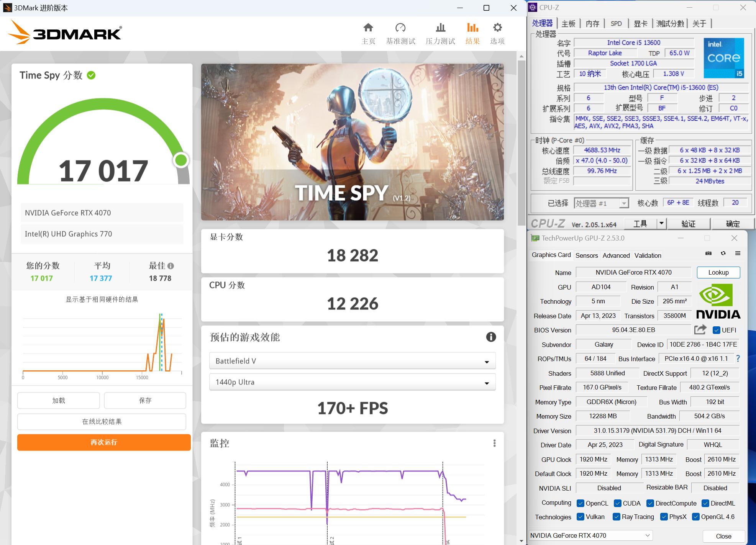The width and height of the screenshot is (756, 545).
Task: Open 3DMark options via the gear icon
Action: point(497,33)
